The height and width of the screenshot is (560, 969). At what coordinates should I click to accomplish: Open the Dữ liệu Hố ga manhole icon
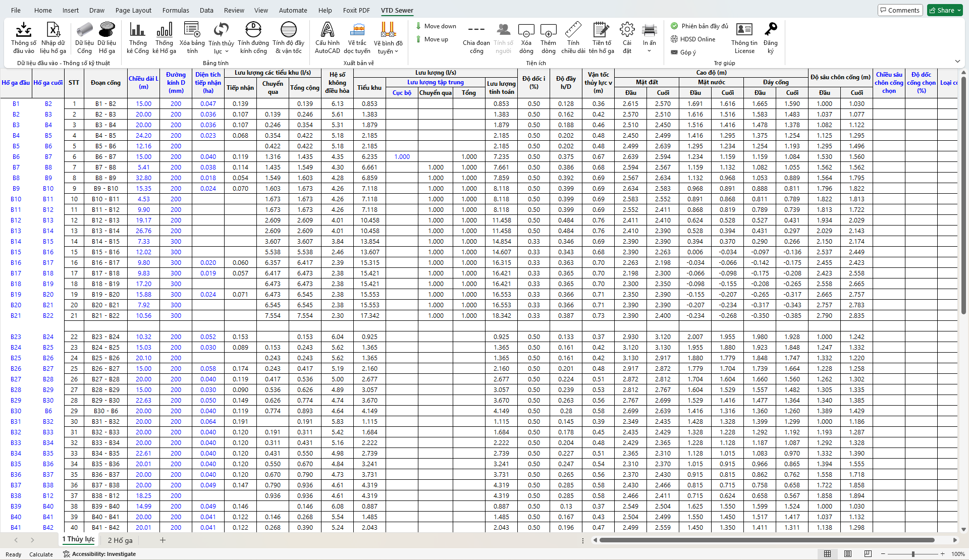[x=106, y=30]
